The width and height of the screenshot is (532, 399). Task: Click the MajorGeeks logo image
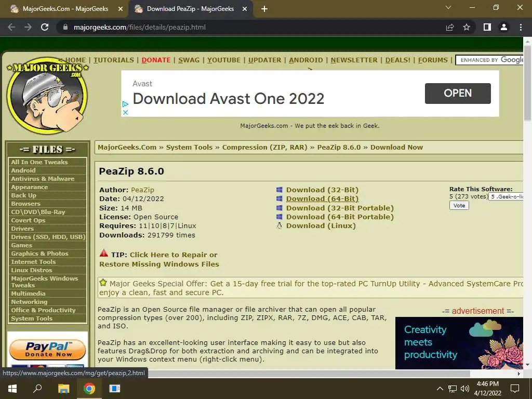[47, 96]
